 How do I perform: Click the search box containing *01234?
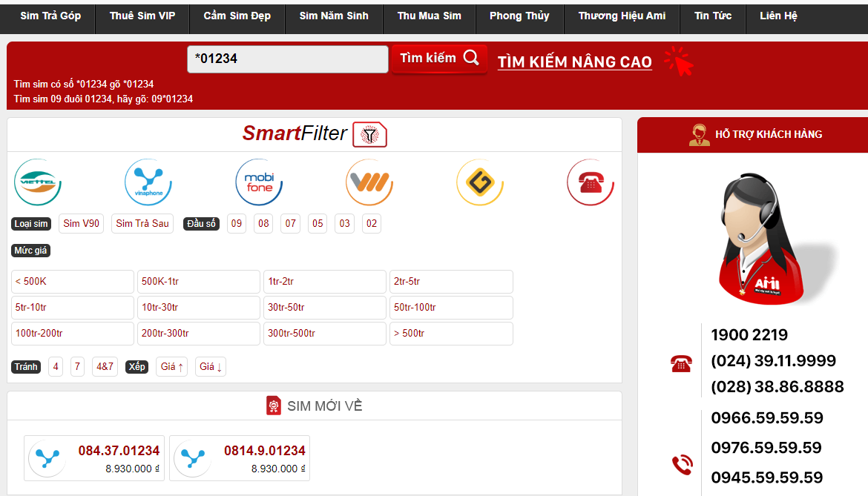click(x=287, y=59)
